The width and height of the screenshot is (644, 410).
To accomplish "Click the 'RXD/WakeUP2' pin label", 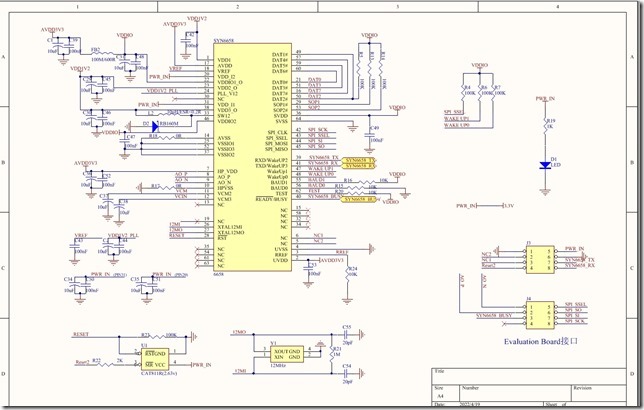I will click(x=271, y=160).
